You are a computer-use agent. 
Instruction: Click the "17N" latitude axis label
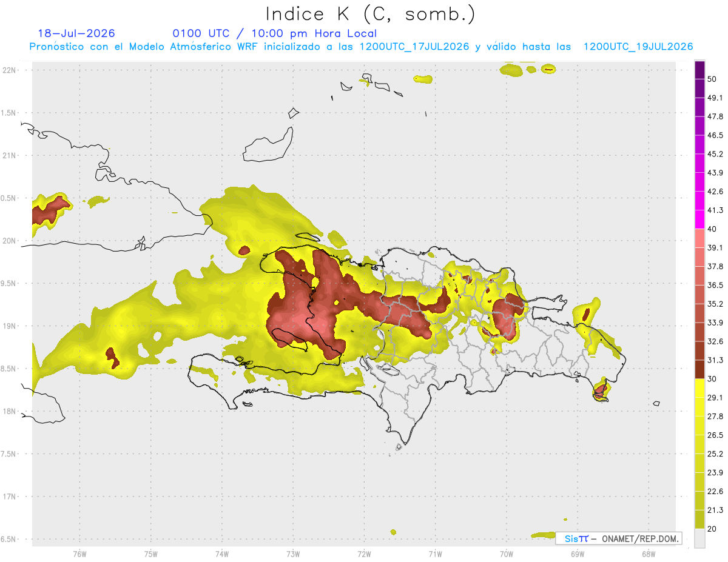pos(10,497)
